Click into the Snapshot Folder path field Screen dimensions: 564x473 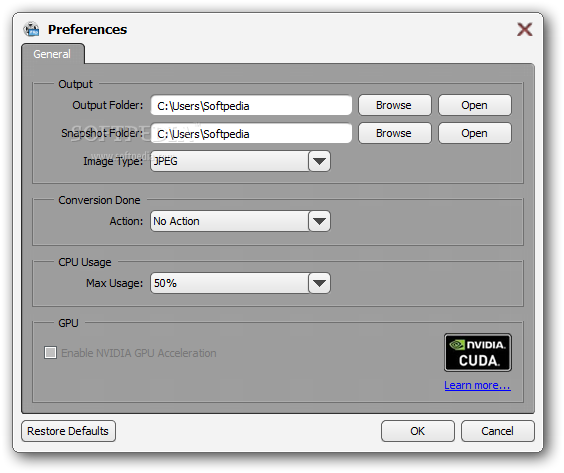click(x=251, y=133)
